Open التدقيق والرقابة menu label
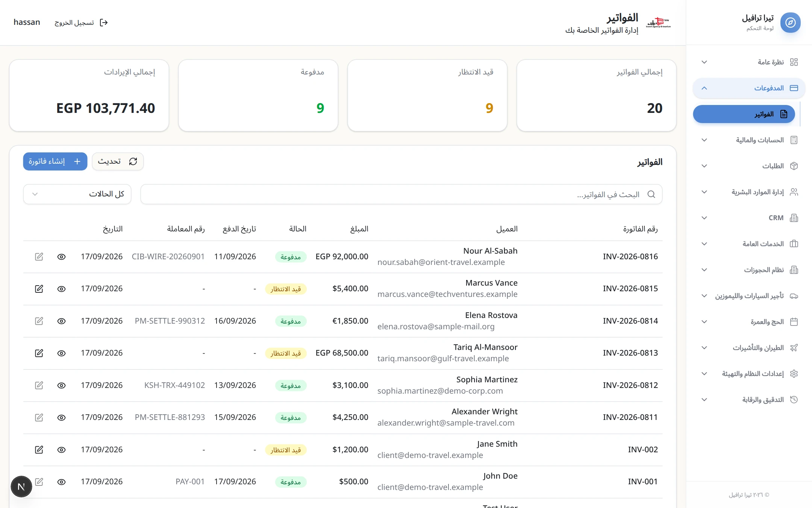 pos(763,400)
